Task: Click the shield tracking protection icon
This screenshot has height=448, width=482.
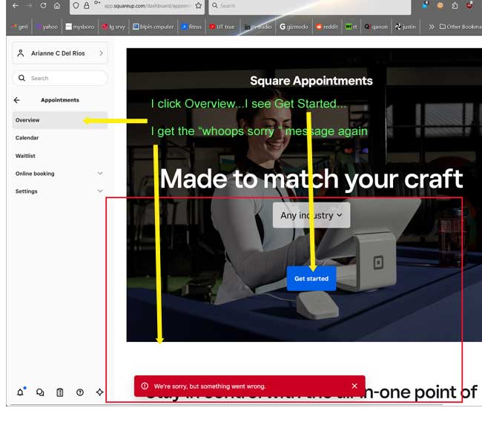Action: pyautogui.click(x=76, y=5)
